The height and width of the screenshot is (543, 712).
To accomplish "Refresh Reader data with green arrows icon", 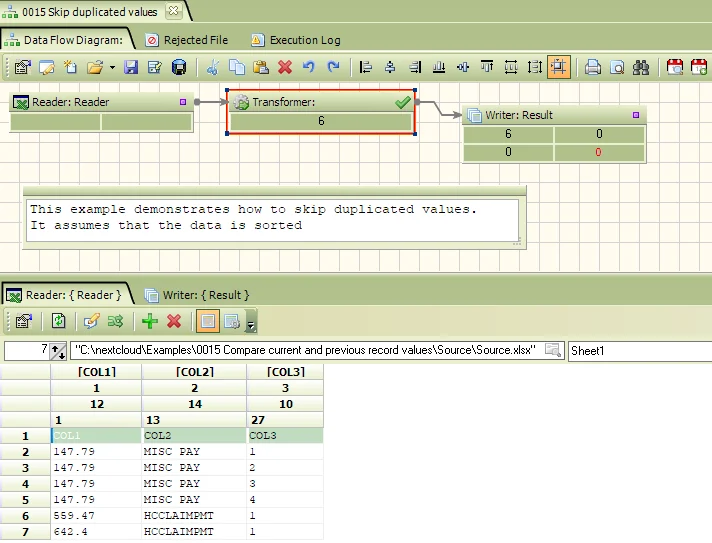I will coord(58,321).
